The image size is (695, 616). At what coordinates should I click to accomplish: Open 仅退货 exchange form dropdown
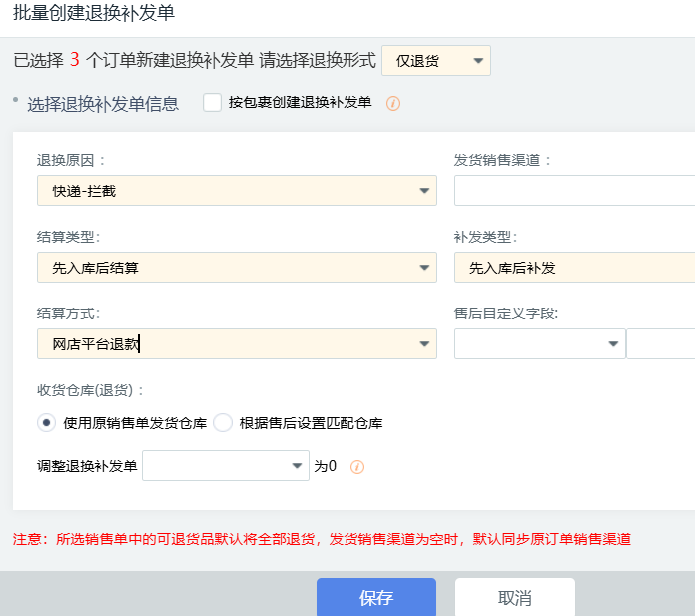(x=436, y=60)
